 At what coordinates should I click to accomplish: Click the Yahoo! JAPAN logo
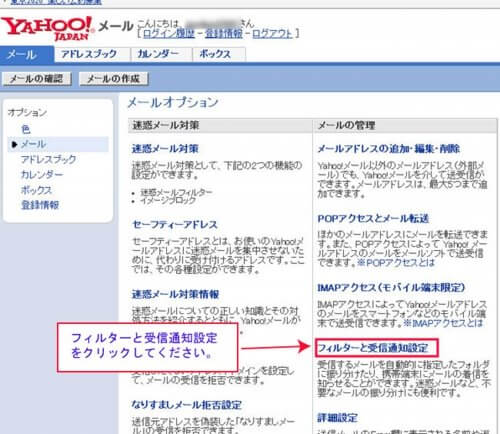[x=48, y=28]
